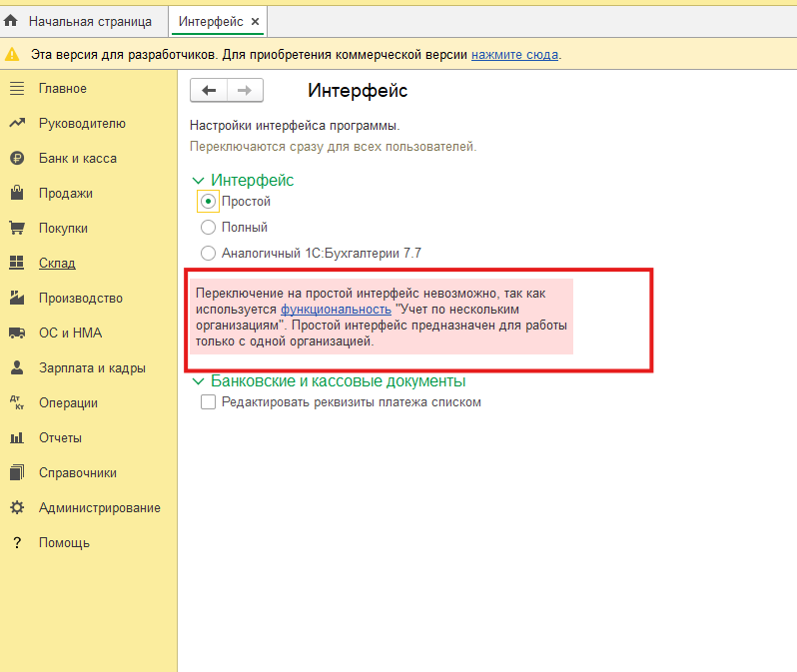
Task: Open Руководителю section via chart icon
Action: click(16, 124)
